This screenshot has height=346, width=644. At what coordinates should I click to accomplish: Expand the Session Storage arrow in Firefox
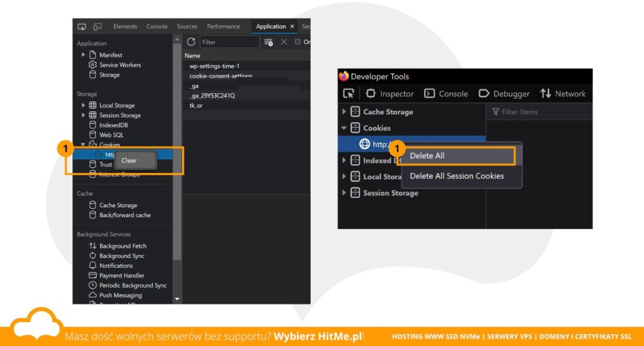(344, 193)
